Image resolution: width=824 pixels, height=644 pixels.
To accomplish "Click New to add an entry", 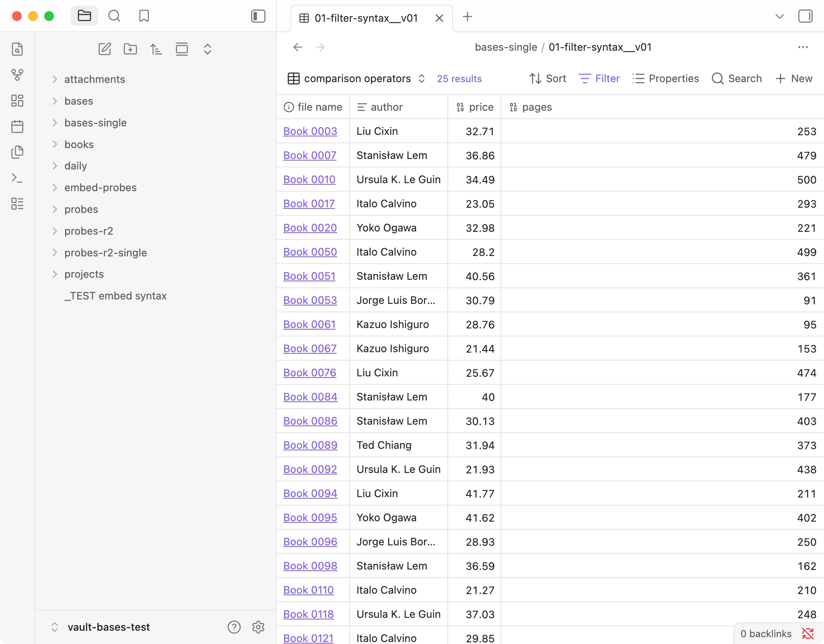I will point(794,78).
